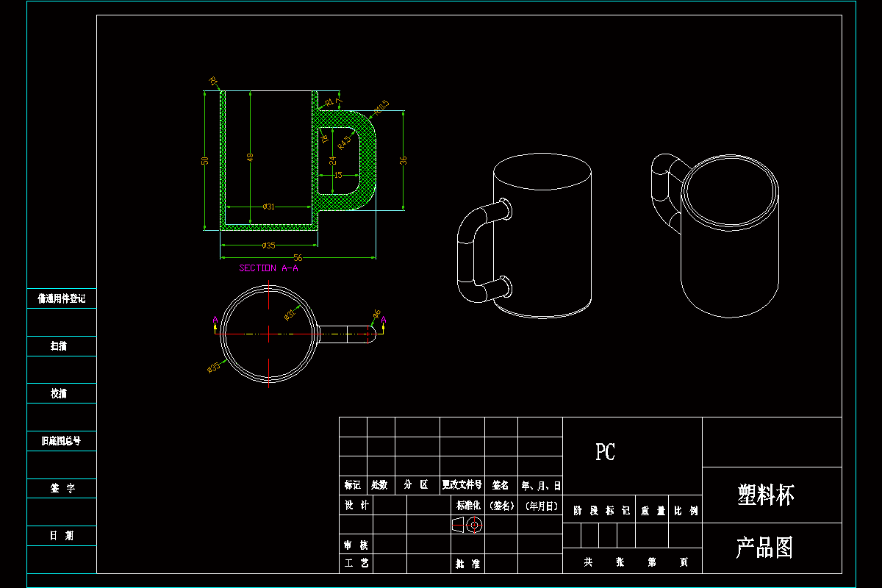Select the ø35 dimension in section view
Image resolution: width=882 pixels, height=588 pixels.
coord(268,245)
